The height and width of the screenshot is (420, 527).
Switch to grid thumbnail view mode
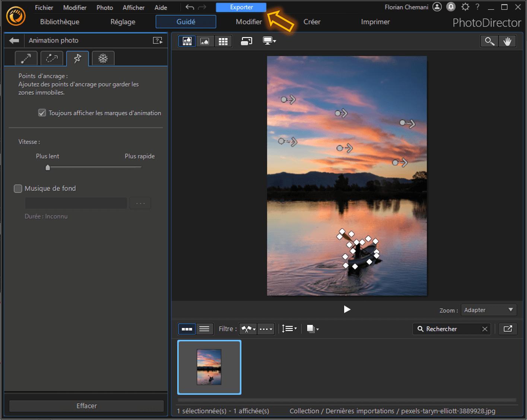(x=223, y=41)
